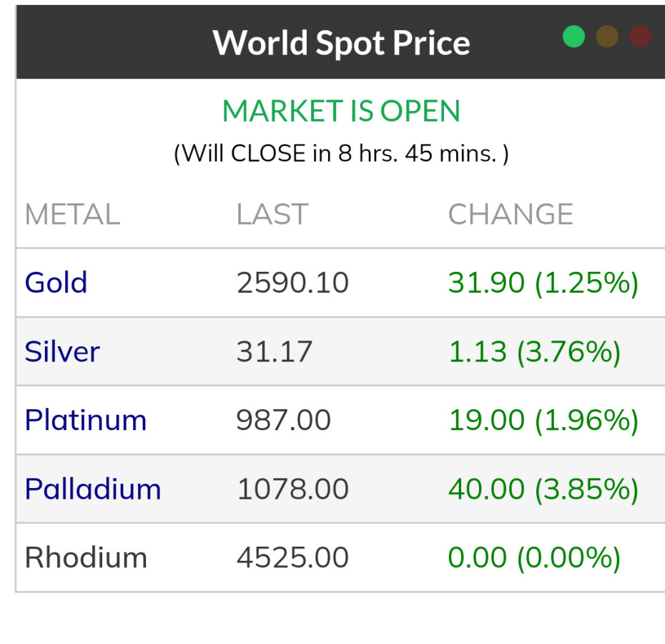
Task: Open the Silver metal link
Action: click(62, 351)
